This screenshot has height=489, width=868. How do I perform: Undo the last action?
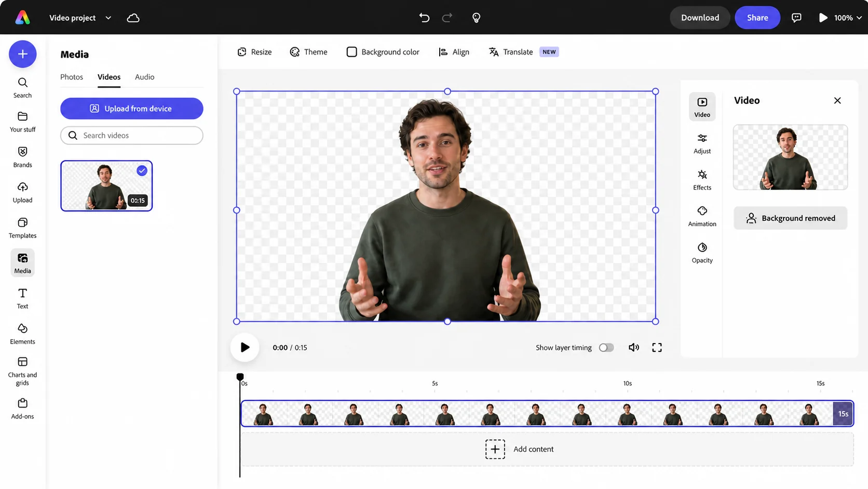(424, 18)
